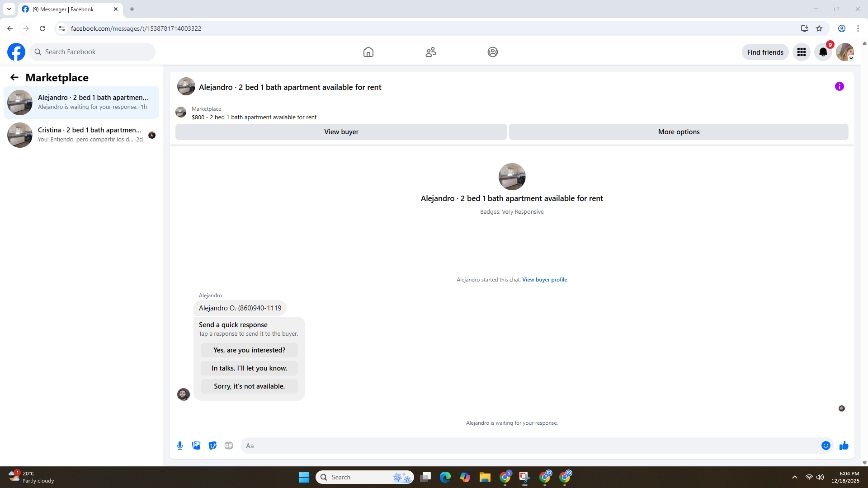This screenshot has width=868, height=488.
Task: Send quick response "Yes, are you interested?"
Action: pos(250,350)
